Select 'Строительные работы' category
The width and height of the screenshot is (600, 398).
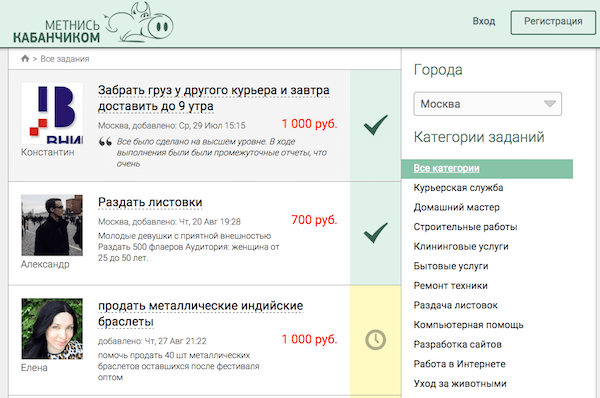point(465,227)
